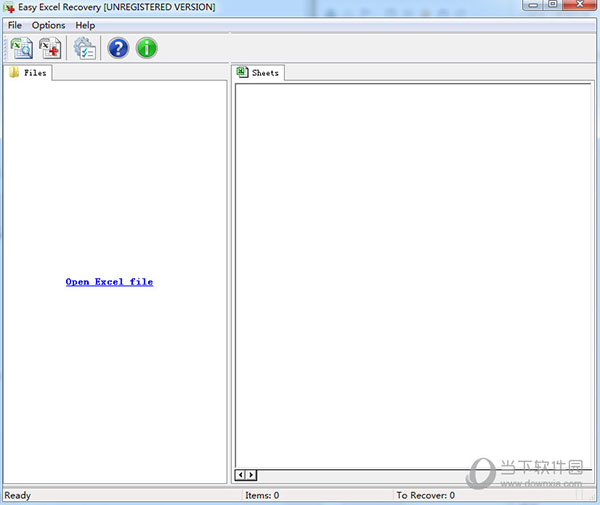Image resolution: width=600 pixels, height=505 pixels.
Task: Click the blue question mark help icon
Action: coord(118,48)
